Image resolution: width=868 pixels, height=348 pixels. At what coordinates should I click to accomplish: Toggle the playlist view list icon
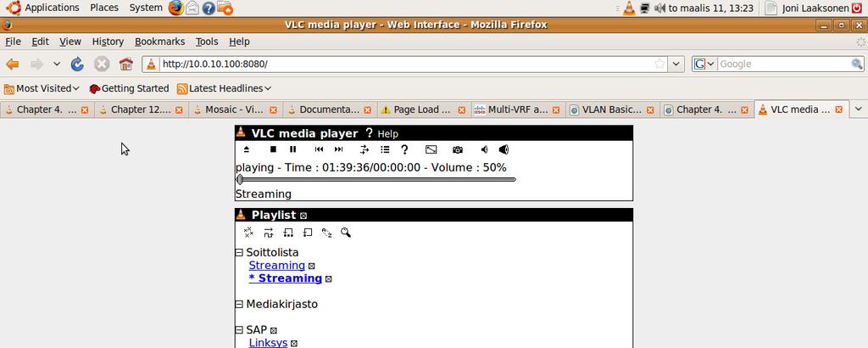pos(385,149)
